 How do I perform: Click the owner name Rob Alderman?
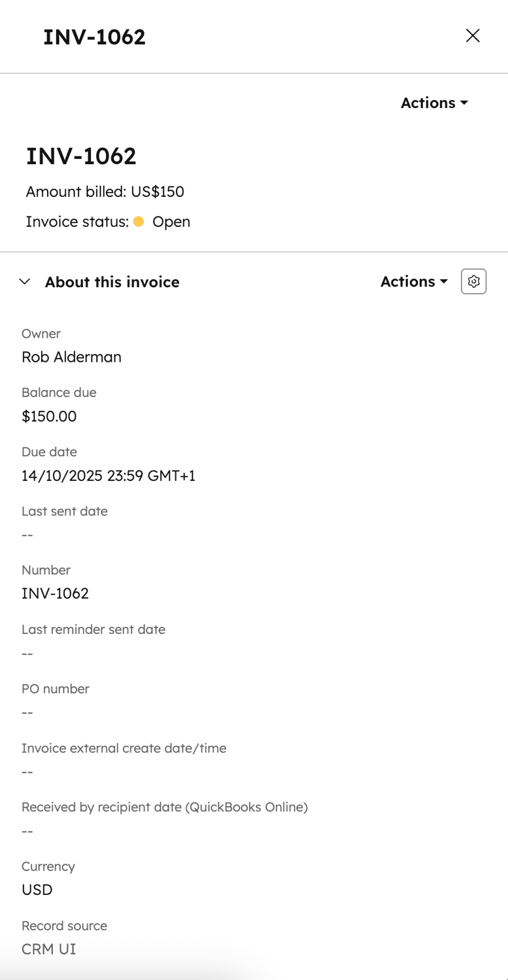tap(71, 357)
